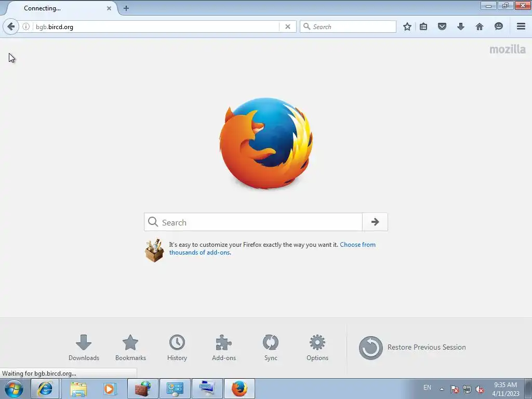Click the bgb.bircd.org address bar
Viewport: 532px width, 399px height.
[156, 26]
